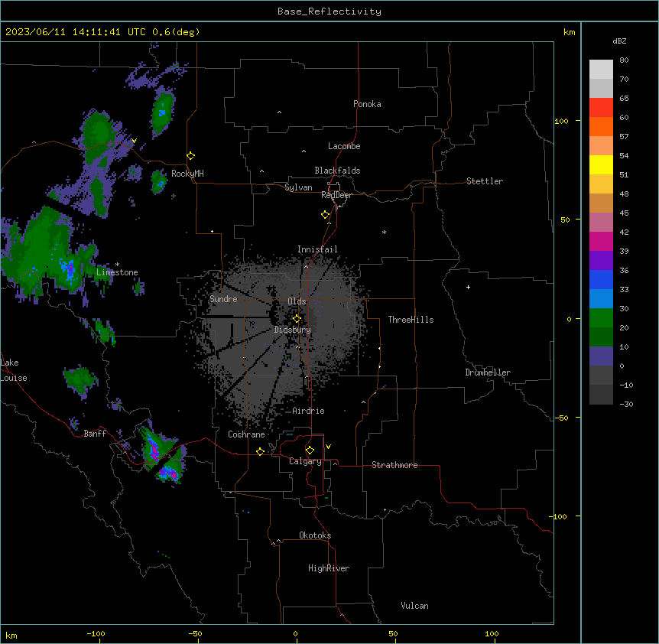
Task: Select the yellow diamond marker between Olds and Didsbury
Action: [x=297, y=319]
